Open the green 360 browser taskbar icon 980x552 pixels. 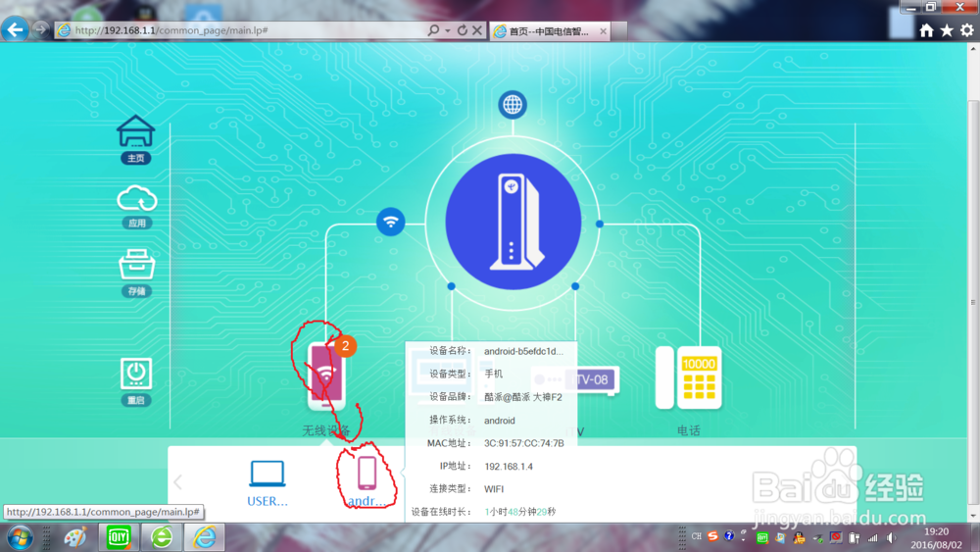pos(162,537)
